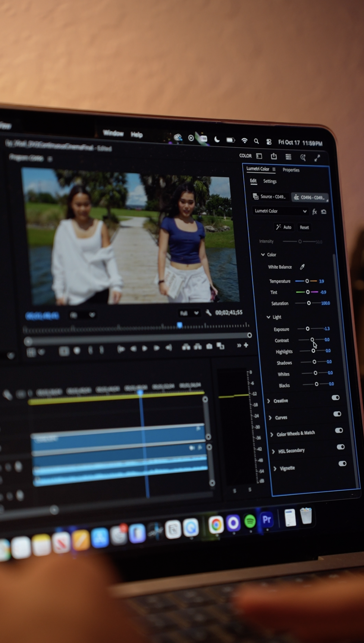The image size is (364, 643).
Task: Click the Blacks slider handle
Action: [x=317, y=384]
